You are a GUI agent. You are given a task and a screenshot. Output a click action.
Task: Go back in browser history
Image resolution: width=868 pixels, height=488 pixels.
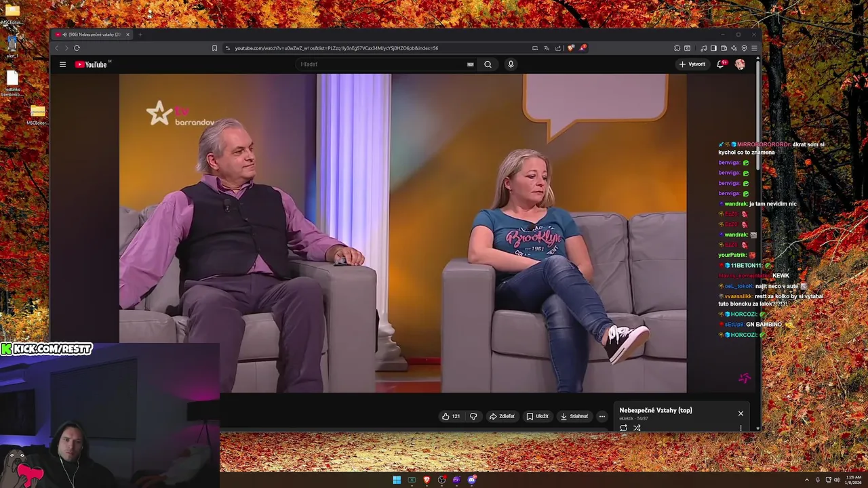click(56, 48)
